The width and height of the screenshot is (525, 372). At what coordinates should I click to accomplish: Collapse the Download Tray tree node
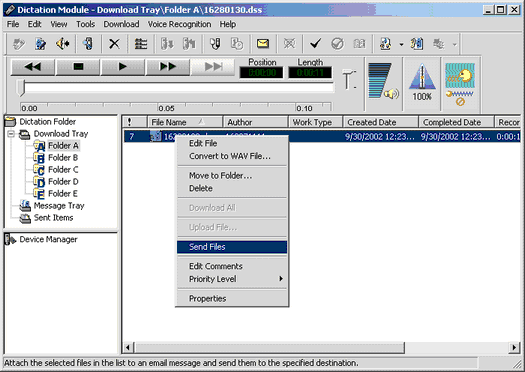coord(11,134)
